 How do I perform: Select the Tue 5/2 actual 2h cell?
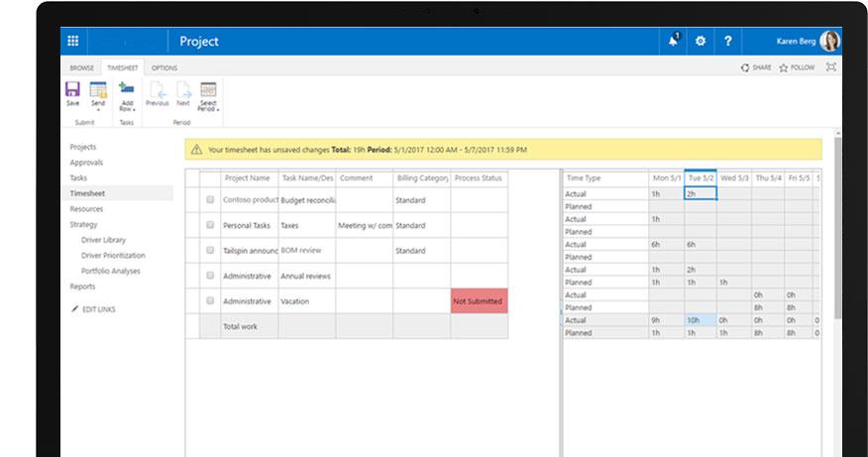click(700, 193)
